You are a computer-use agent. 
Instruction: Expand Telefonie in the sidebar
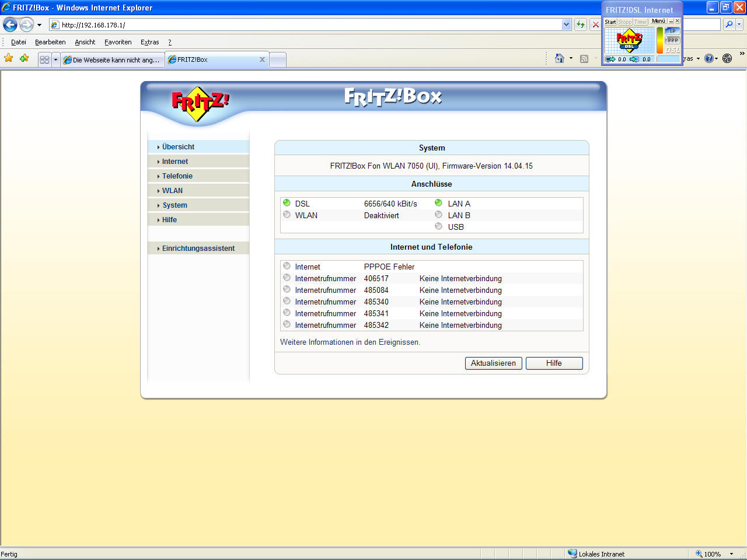tap(198, 176)
